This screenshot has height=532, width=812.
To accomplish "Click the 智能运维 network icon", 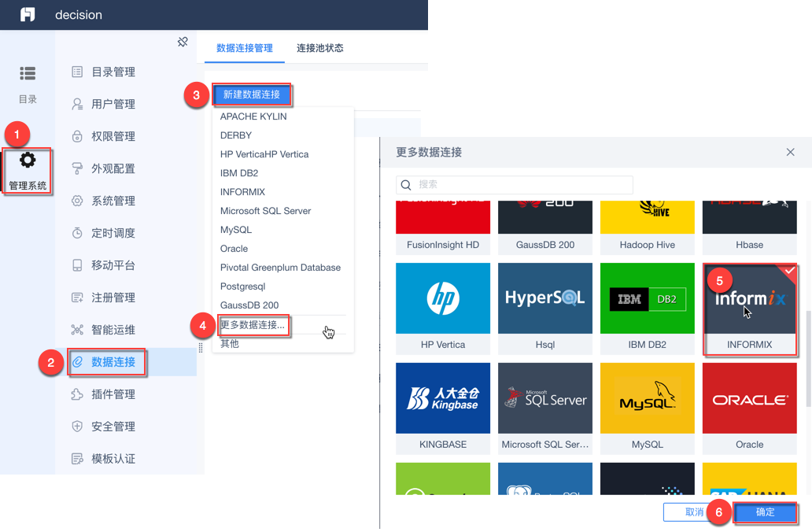I will coord(77,330).
